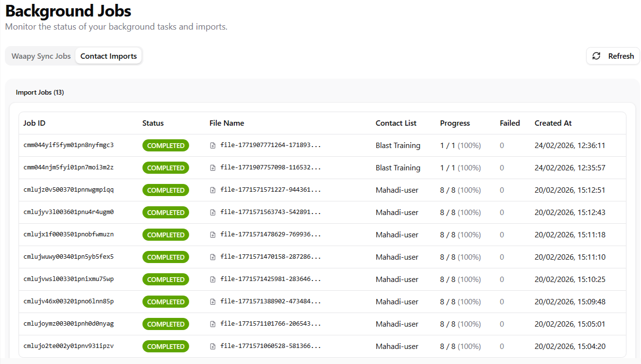The width and height of the screenshot is (641, 364).
Task: Click the file icon beside file-1771571571227
Action: click(x=213, y=190)
